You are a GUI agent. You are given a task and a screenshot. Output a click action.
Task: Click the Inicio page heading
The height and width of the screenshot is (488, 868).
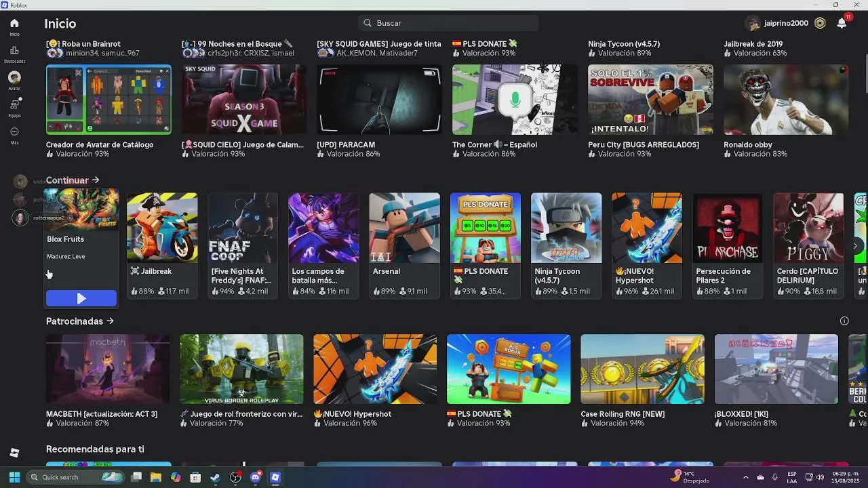(x=60, y=24)
